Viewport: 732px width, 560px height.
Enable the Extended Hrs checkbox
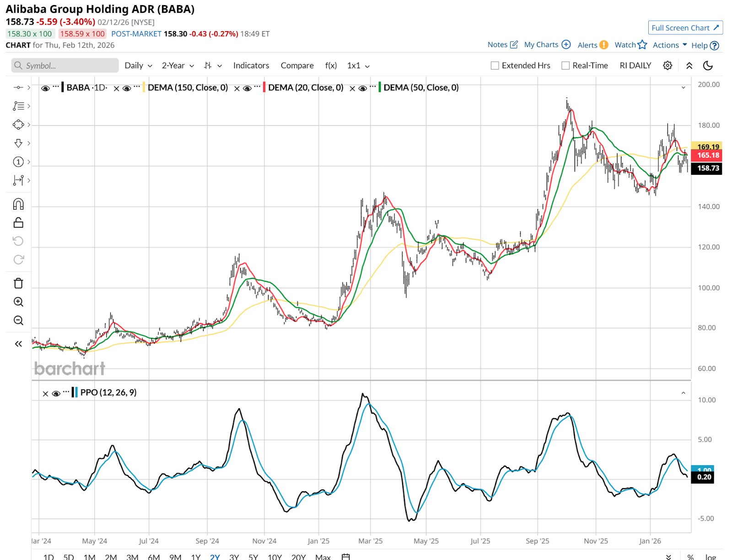[495, 65]
